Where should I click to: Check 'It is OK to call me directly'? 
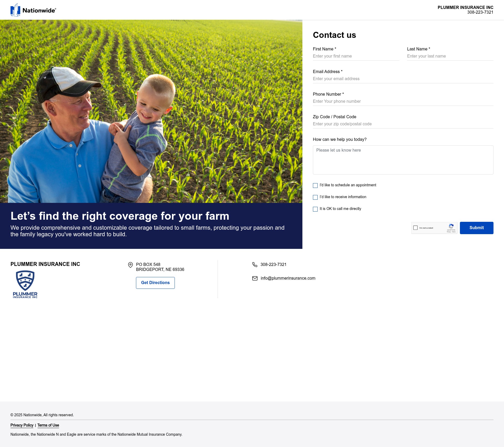pos(315,209)
